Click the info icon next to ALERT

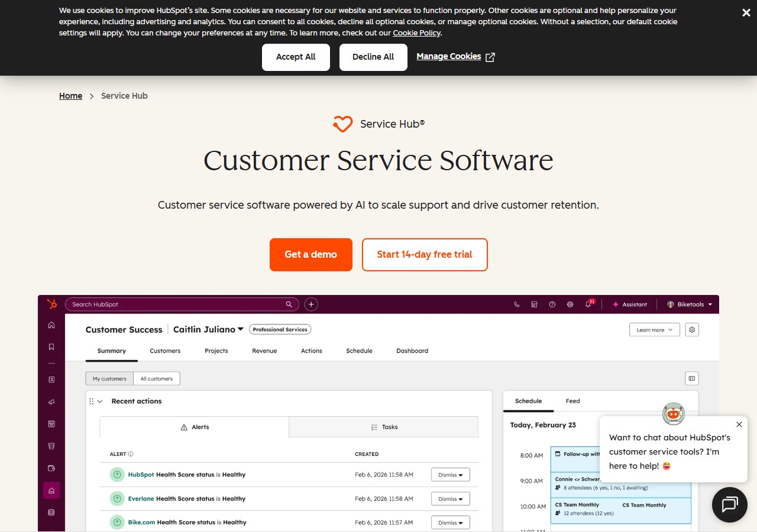tap(131, 454)
